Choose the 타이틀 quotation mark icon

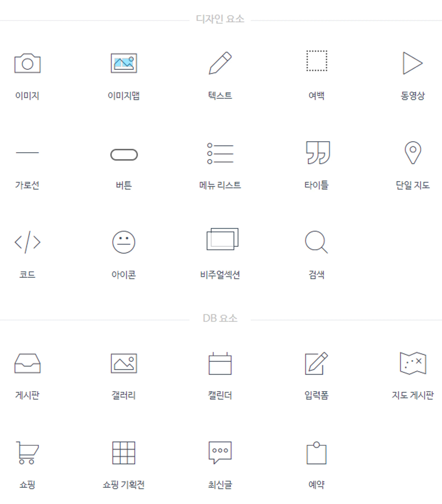point(318,153)
